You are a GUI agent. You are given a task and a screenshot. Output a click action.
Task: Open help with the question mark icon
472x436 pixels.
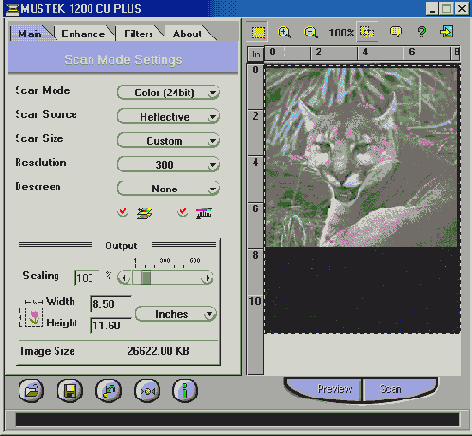pos(422,32)
